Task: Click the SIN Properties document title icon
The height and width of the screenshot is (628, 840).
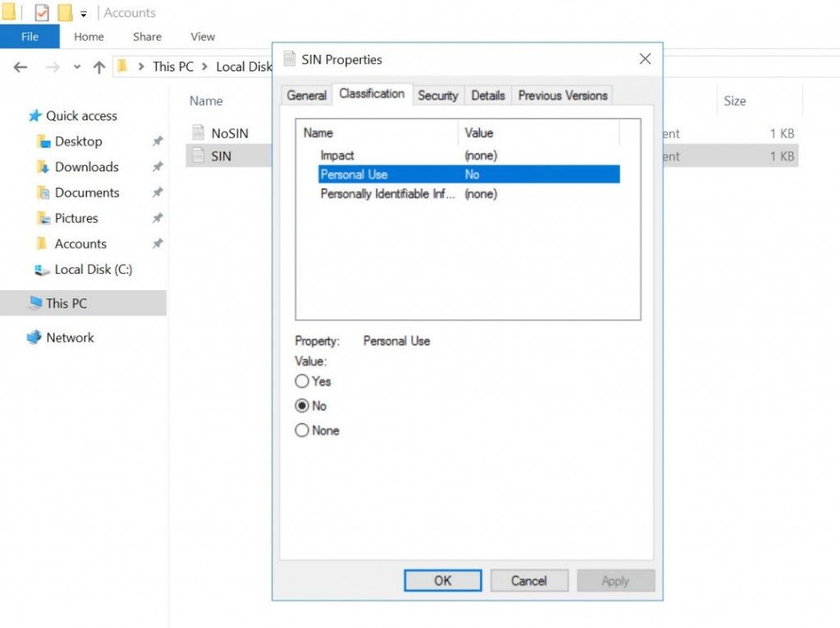Action: [x=290, y=58]
